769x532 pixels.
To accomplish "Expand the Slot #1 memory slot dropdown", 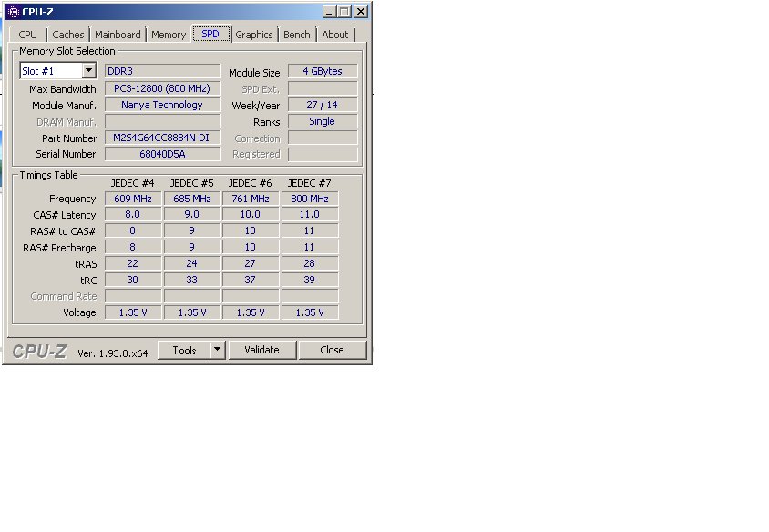I will pyautogui.click(x=88, y=71).
